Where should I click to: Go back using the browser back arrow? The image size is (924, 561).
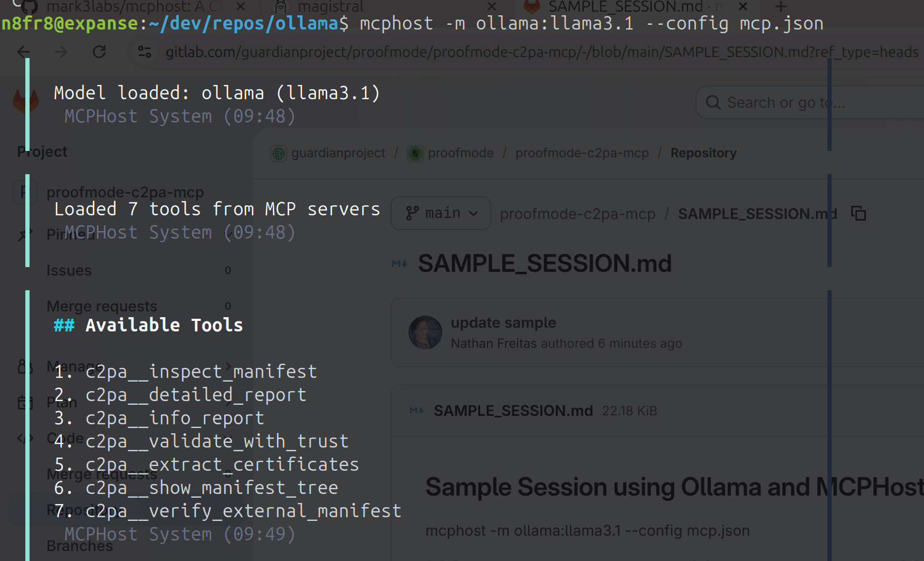pos(24,52)
